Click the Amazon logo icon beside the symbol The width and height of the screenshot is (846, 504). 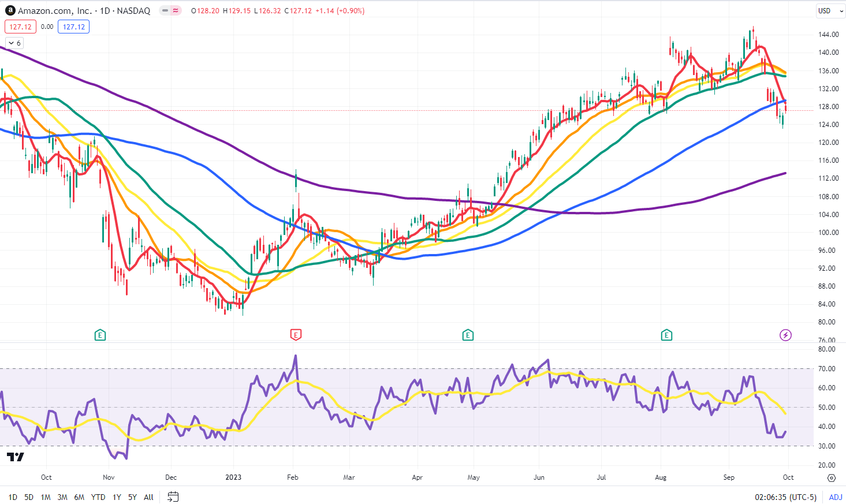pyautogui.click(x=10, y=10)
